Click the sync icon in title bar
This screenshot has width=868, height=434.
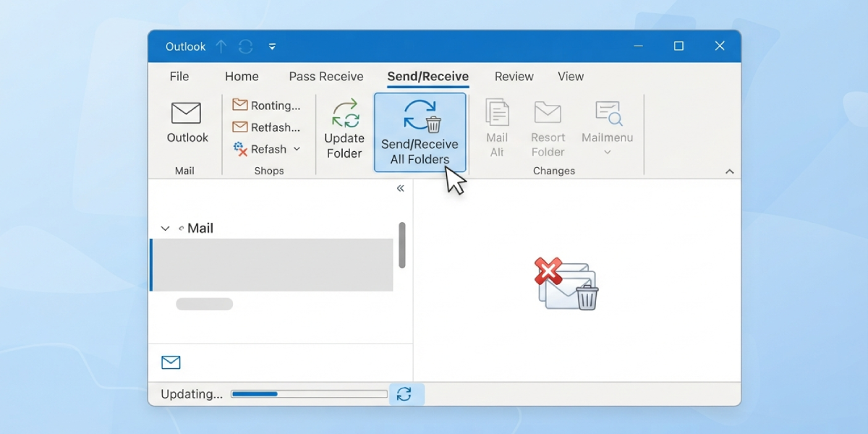246,46
